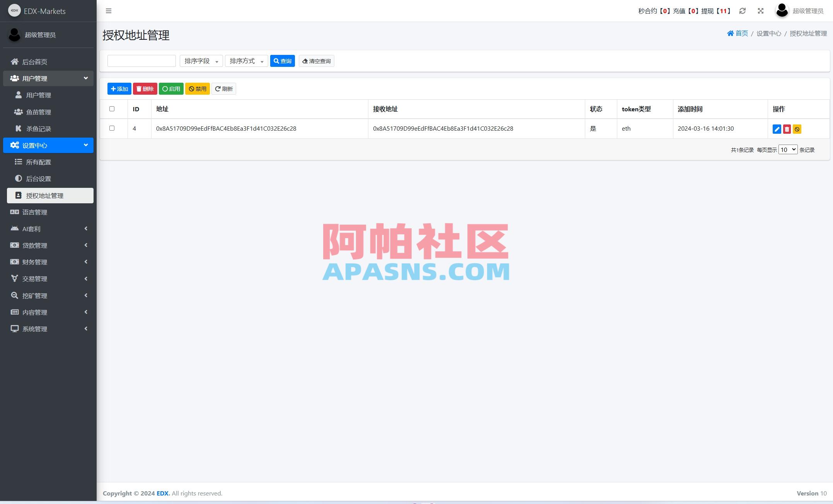Disable the record via ban icon in operations
833x504 pixels.
coord(797,129)
